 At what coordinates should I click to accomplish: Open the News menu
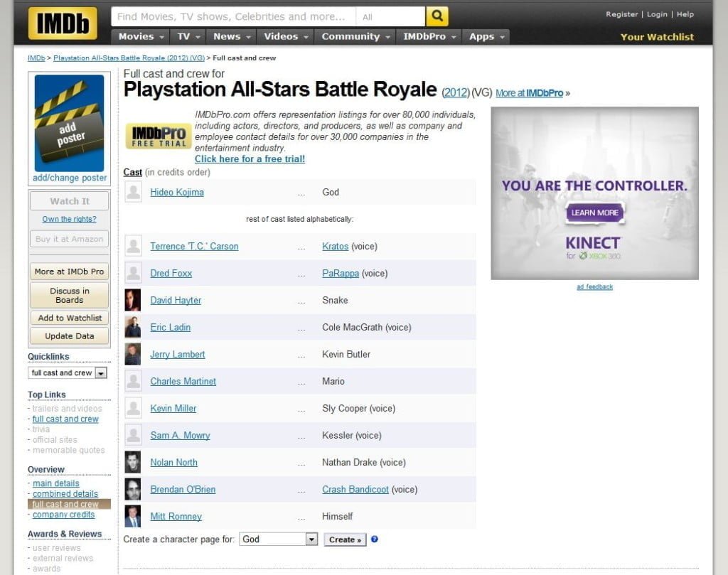[232, 37]
